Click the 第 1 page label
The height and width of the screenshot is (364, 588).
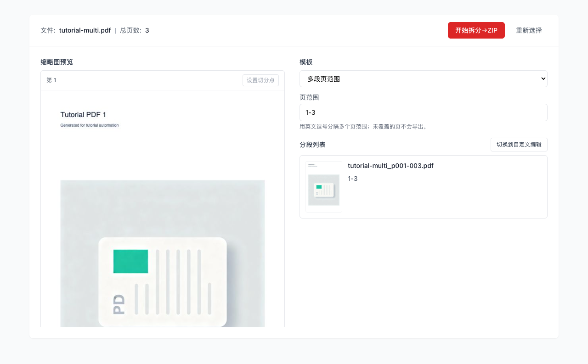pos(51,80)
